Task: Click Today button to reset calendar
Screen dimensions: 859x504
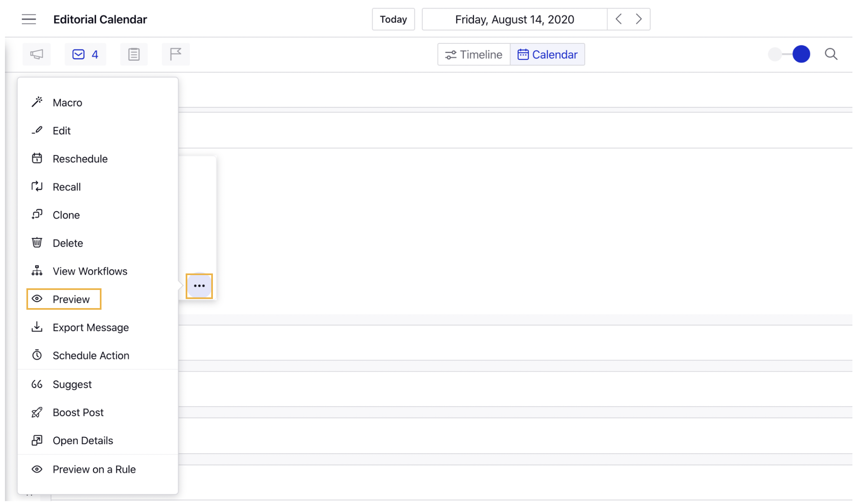Action: point(393,19)
